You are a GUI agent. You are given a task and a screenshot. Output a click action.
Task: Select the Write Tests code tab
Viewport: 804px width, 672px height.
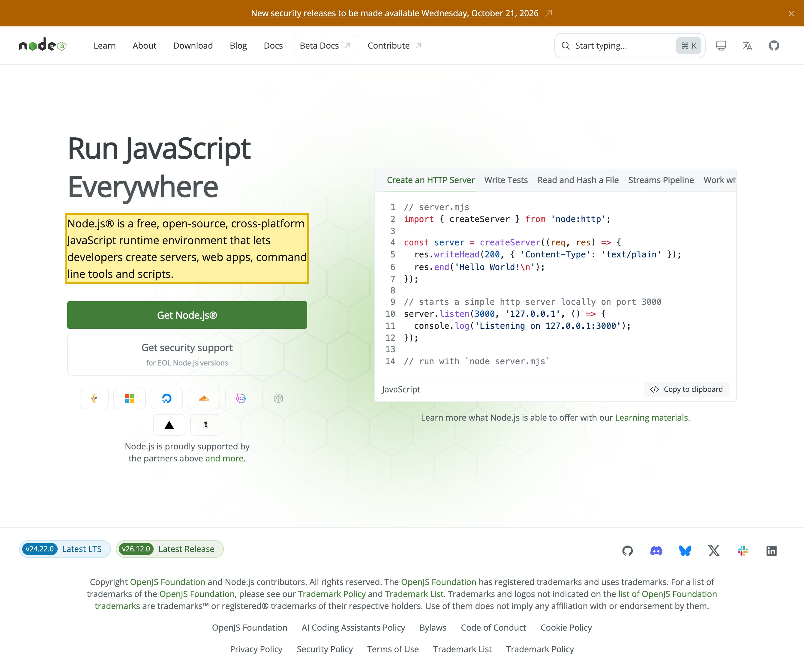(506, 180)
